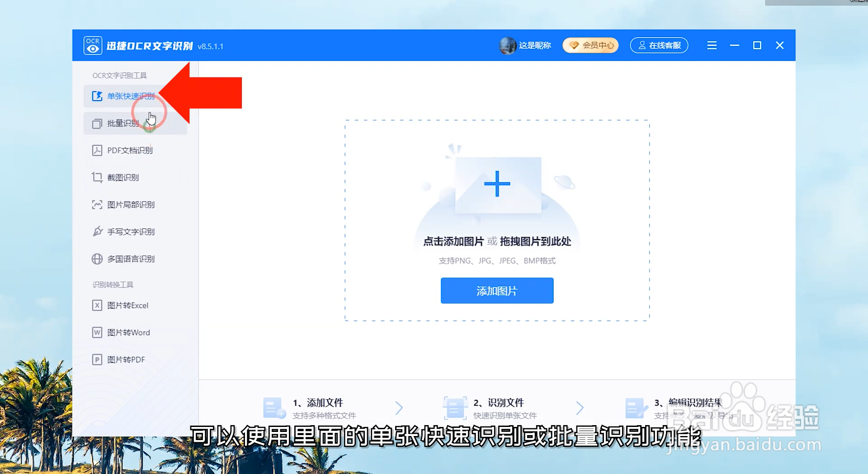Click the user avatar picture

pos(508,46)
